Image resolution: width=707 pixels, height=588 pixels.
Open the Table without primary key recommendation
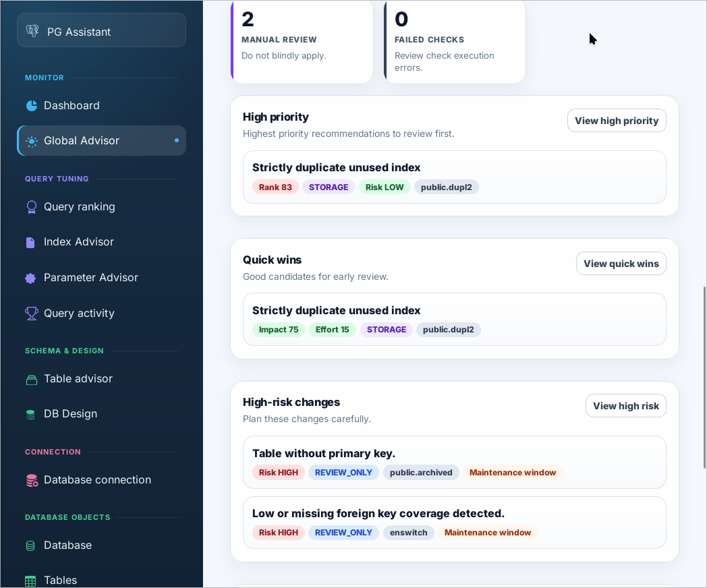pos(455,463)
